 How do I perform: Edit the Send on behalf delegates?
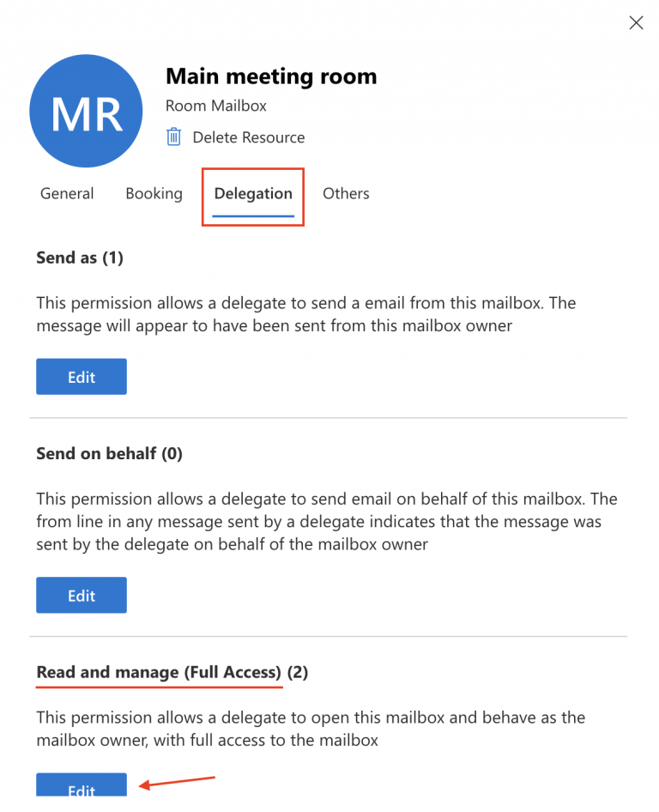81,595
